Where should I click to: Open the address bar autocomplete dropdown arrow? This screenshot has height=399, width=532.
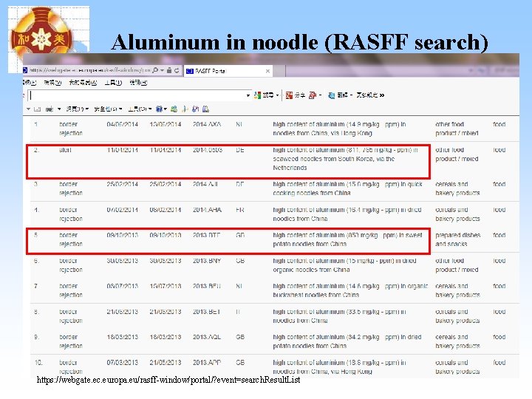coord(162,71)
